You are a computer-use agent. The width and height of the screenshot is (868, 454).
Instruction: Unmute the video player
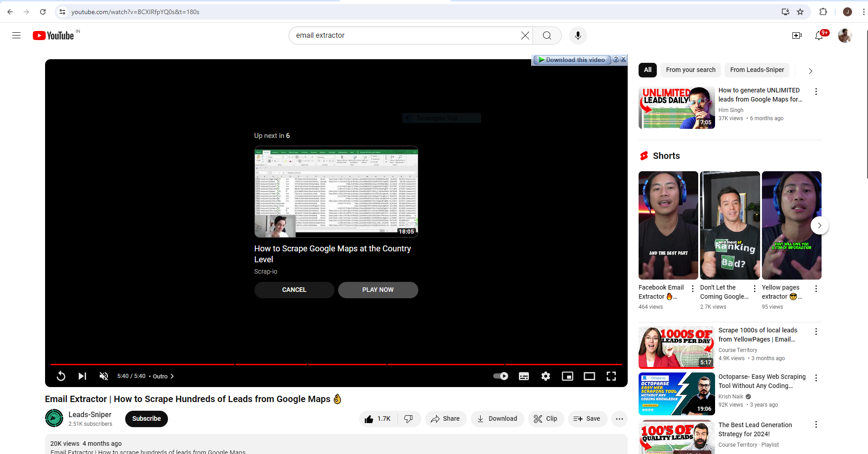click(104, 376)
